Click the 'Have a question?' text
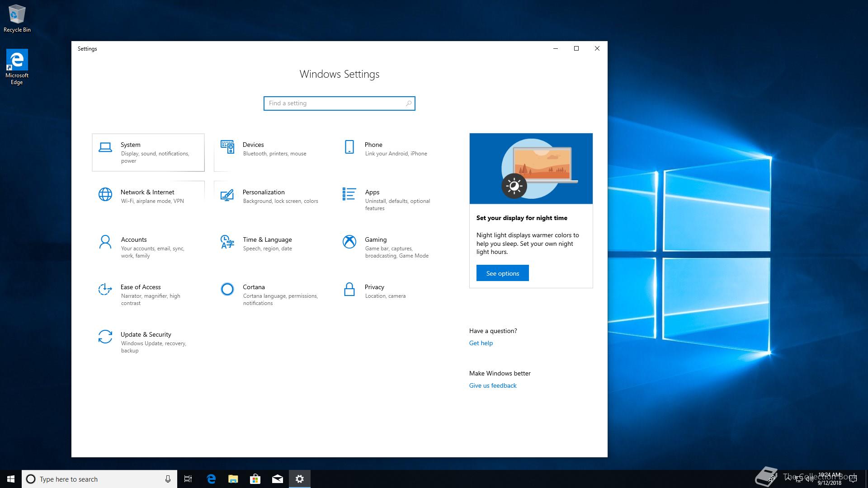868x488 pixels. 493,331
